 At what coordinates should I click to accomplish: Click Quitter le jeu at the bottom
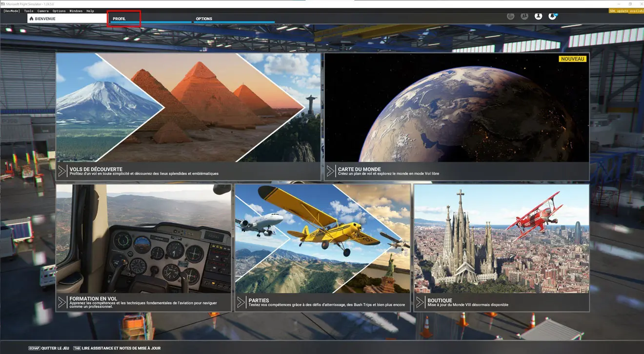[x=56, y=348]
